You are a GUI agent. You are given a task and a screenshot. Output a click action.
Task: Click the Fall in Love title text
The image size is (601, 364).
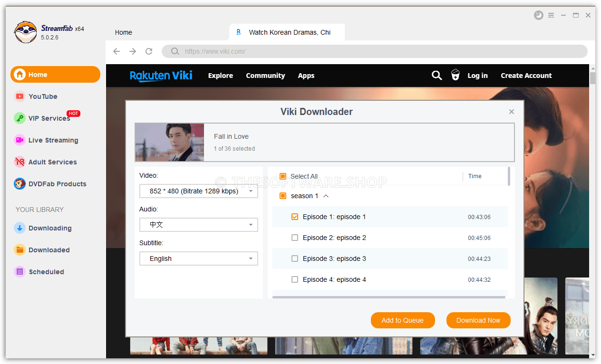pyautogui.click(x=231, y=136)
